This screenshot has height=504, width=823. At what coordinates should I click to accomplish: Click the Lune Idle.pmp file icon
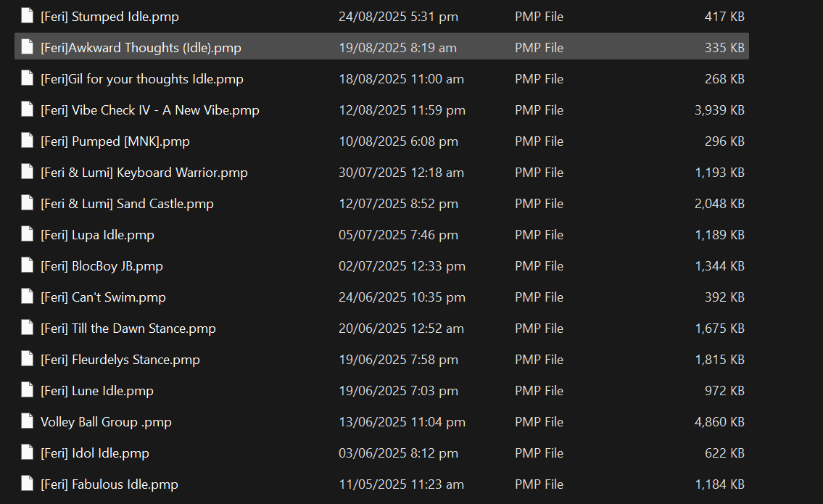pyautogui.click(x=28, y=390)
